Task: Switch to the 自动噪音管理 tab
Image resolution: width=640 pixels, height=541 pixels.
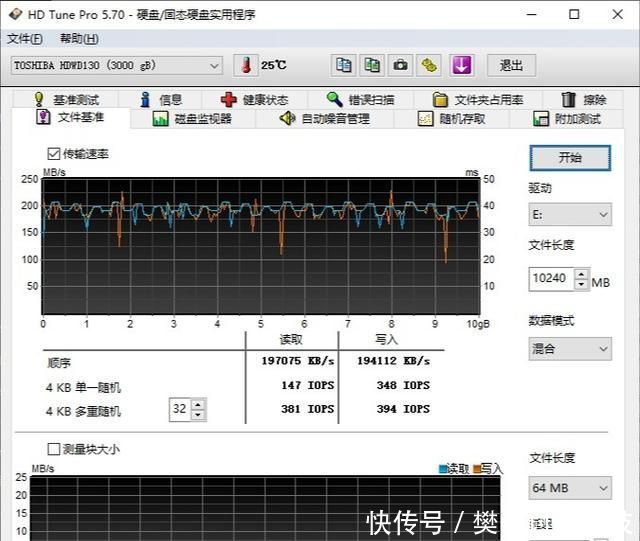Action: (x=324, y=119)
